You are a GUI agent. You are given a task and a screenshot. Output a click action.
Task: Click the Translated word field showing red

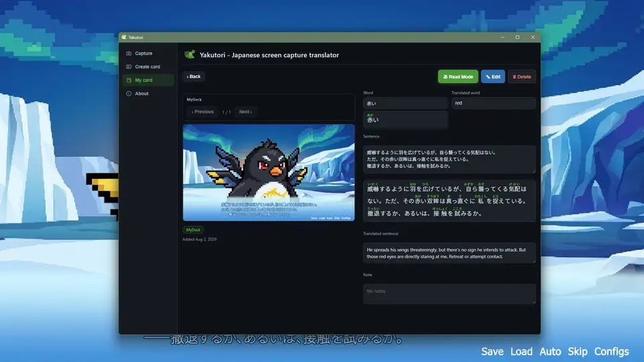point(493,103)
